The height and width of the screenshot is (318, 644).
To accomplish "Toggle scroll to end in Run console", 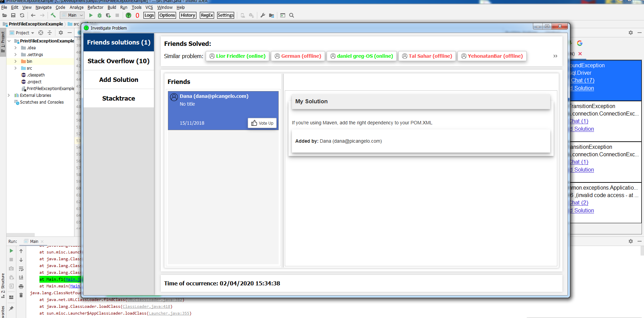I will [21, 278].
